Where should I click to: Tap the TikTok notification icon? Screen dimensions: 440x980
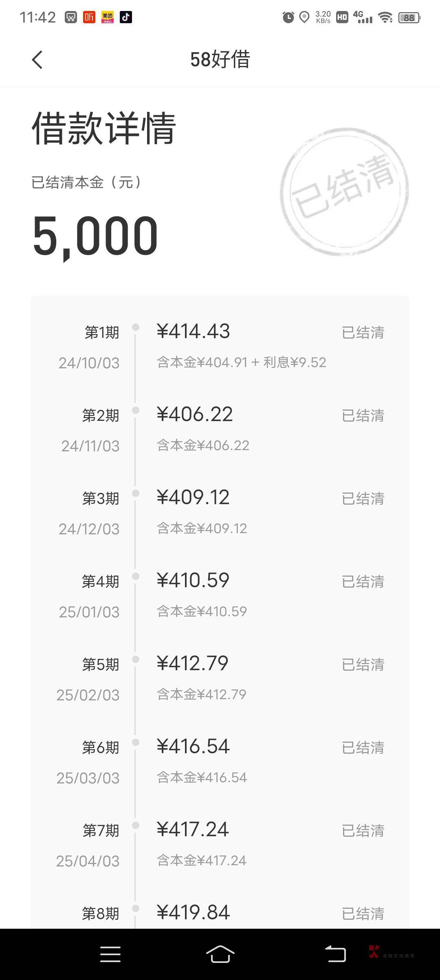(x=125, y=17)
